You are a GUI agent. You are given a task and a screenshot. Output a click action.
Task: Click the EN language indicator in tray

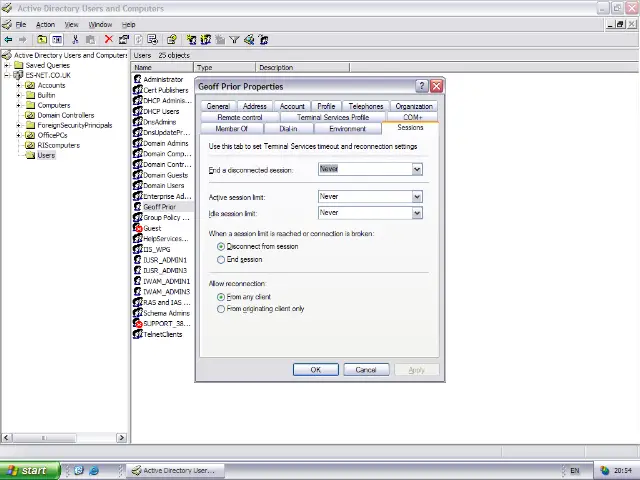[574, 471]
